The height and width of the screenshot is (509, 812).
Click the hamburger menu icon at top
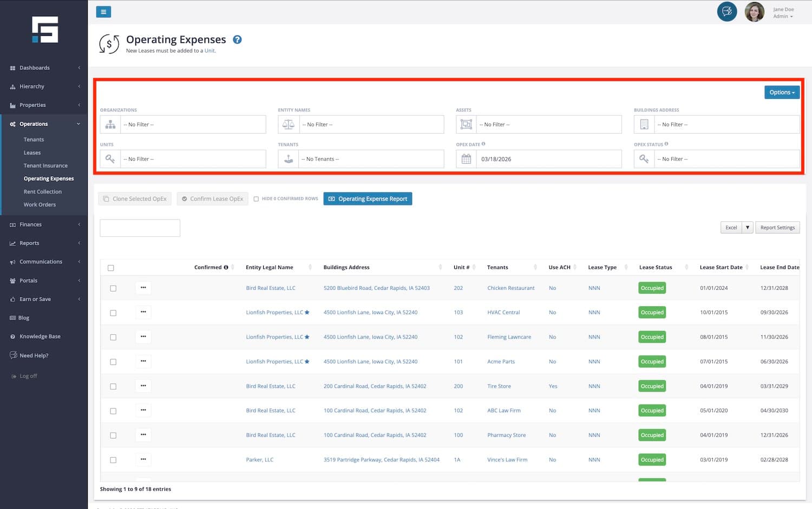(x=103, y=12)
